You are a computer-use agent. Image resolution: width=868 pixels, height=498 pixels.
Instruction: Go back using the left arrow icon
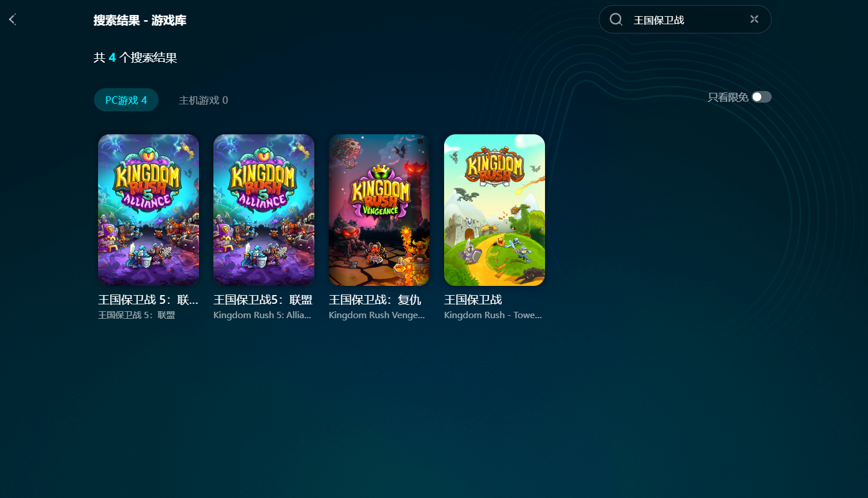click(12, 20)
